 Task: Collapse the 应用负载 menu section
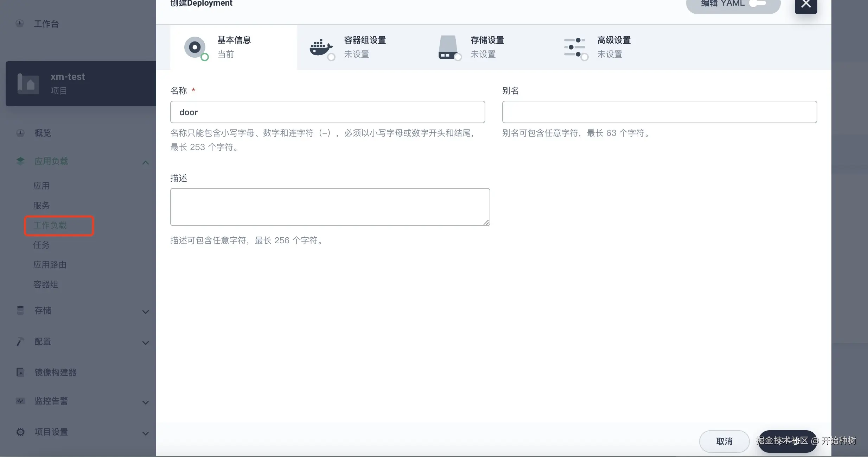(145, 162)
